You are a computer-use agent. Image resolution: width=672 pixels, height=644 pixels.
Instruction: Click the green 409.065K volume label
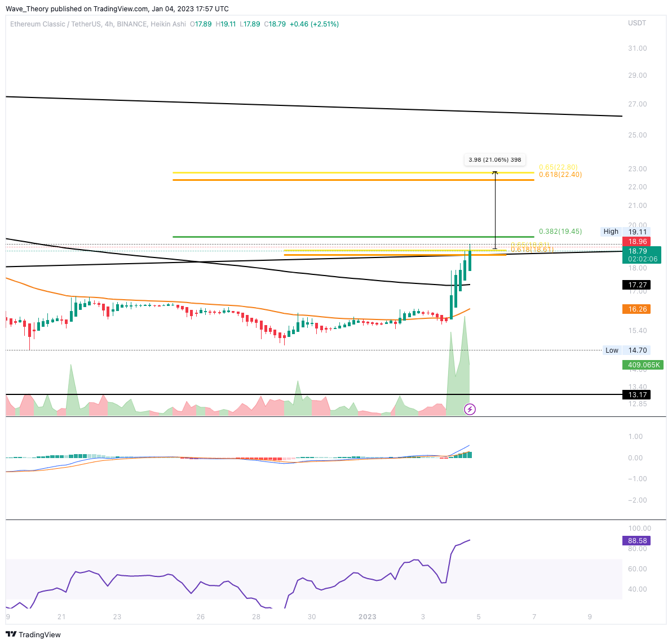(x=642, y=365)
